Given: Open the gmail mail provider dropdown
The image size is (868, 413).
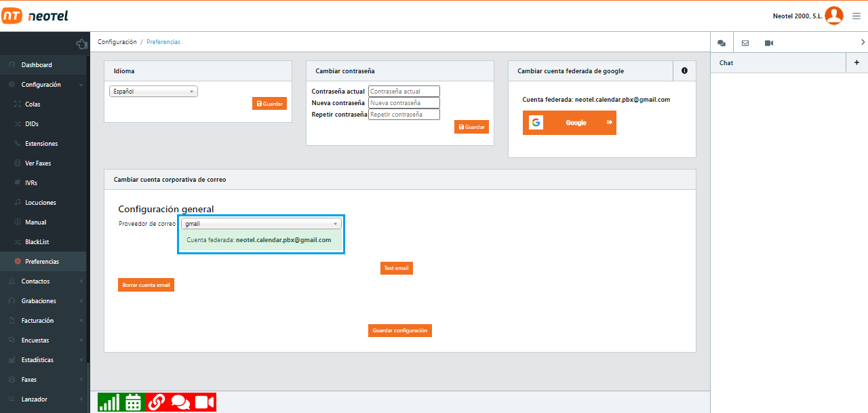Looking at the screenshot, I should [x=261, y=224].
